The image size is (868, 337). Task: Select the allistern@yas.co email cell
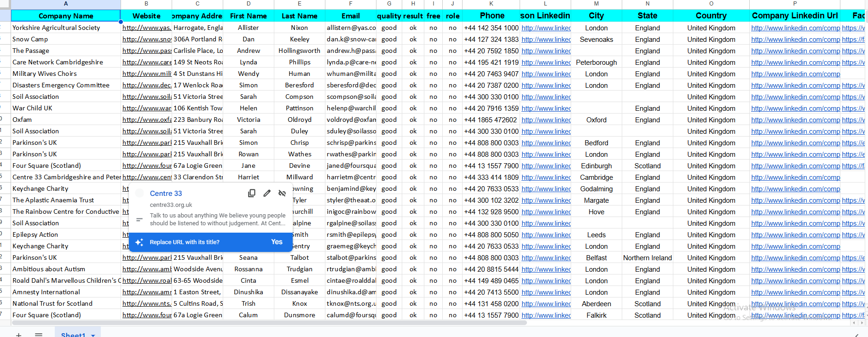click(x=351, y=28)
